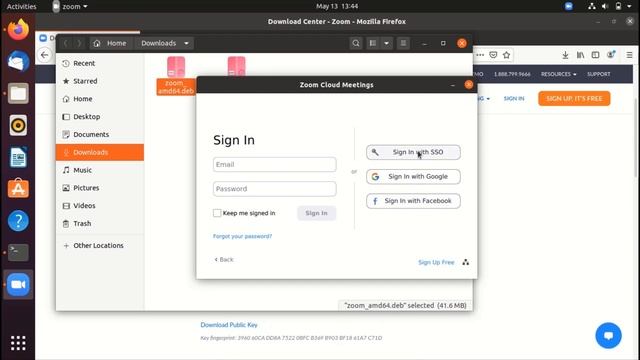Open Files app in the dock
The height and width of the screenshot is (360, 640).
[x=18, y=93]
